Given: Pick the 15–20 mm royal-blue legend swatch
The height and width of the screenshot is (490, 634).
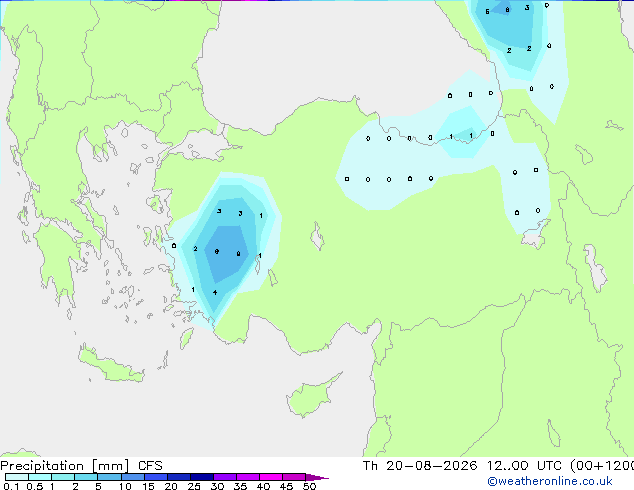Looking at the screenshot, I should pos(156,477).
